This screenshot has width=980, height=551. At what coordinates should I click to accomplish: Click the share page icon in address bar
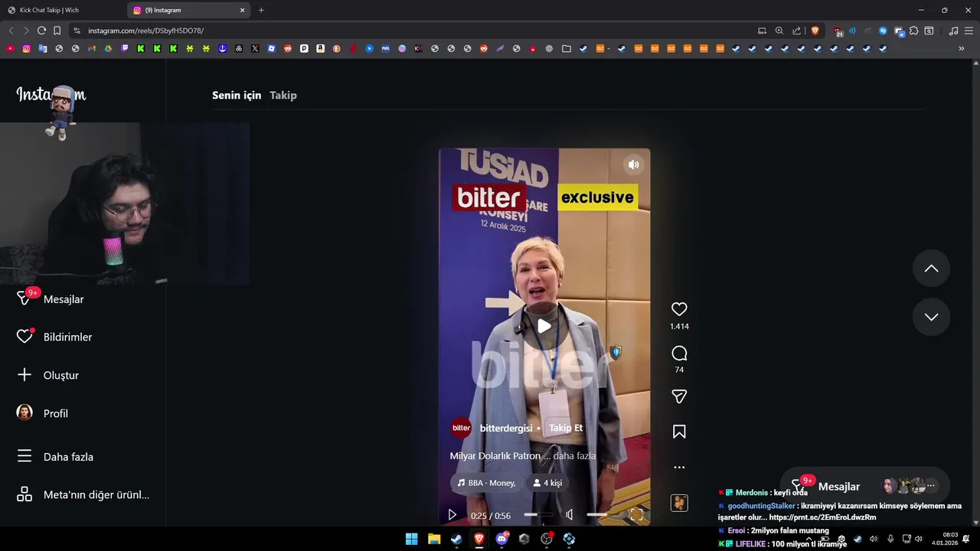coord(797,31)
